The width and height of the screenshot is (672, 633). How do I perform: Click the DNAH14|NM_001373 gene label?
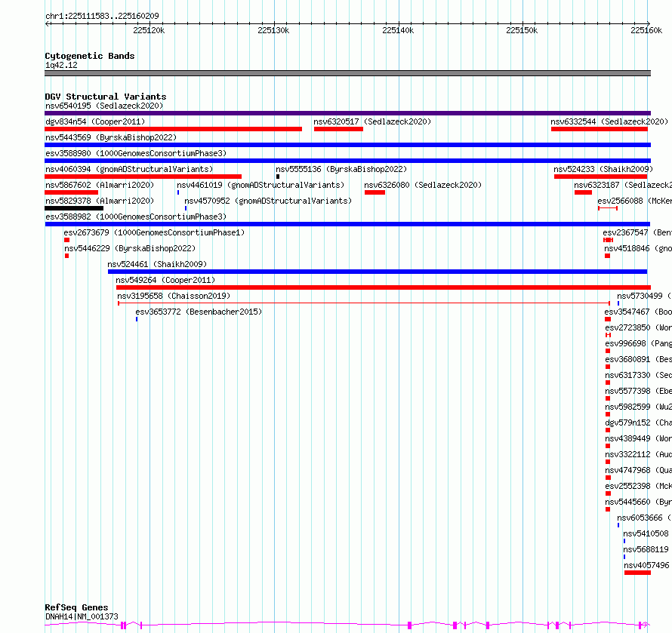(82, 616)
